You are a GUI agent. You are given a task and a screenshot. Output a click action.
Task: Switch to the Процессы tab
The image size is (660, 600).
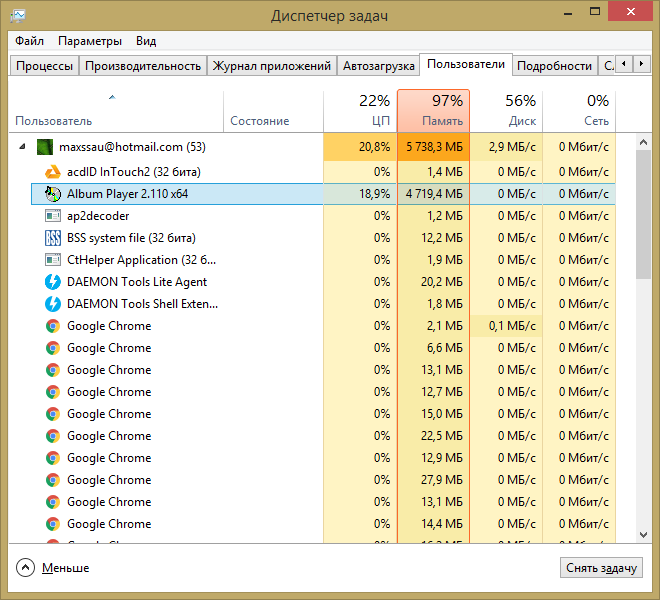tap(44, 66)
